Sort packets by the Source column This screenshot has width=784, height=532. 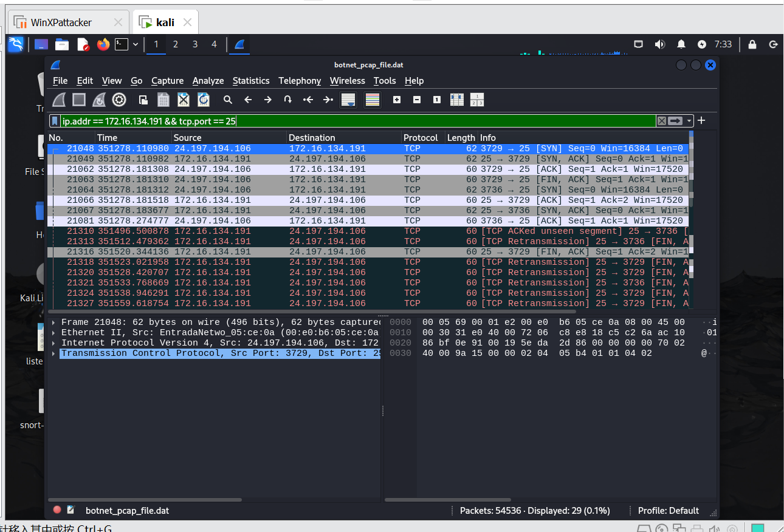pos(229,138)
